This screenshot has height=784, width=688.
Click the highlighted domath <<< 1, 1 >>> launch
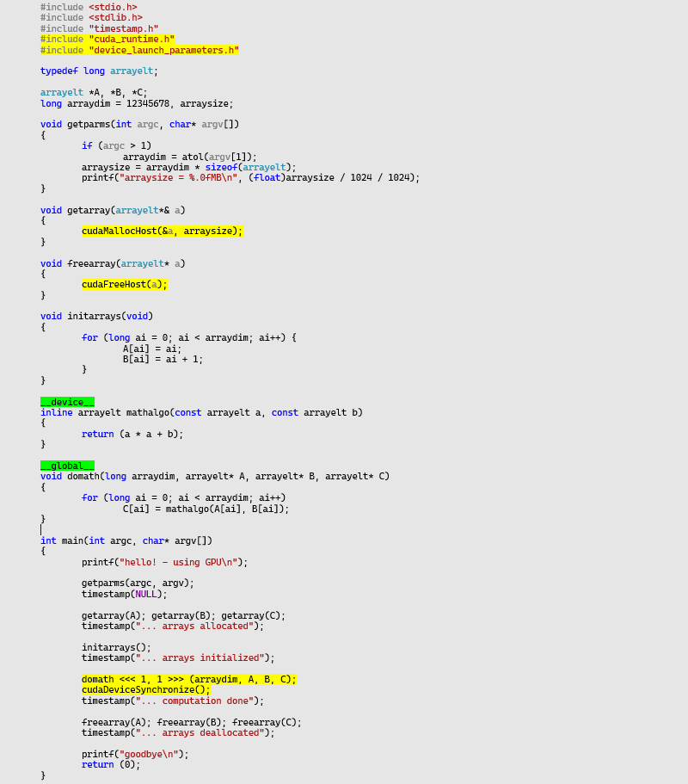click(x=189, y=679)
